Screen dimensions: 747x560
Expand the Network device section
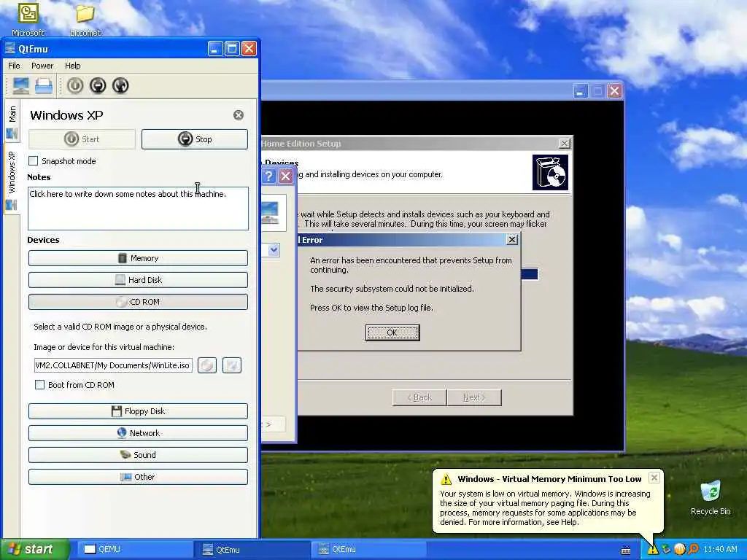(138, 433)
